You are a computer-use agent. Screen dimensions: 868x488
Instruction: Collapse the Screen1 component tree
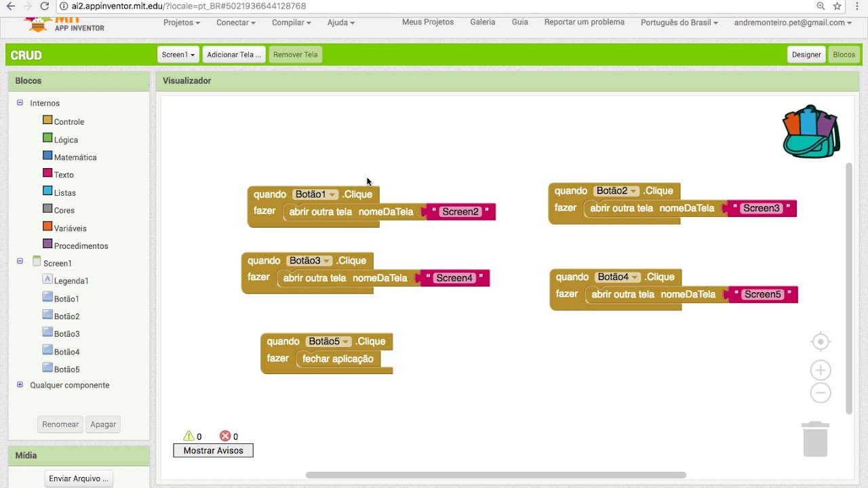[20, 261]
